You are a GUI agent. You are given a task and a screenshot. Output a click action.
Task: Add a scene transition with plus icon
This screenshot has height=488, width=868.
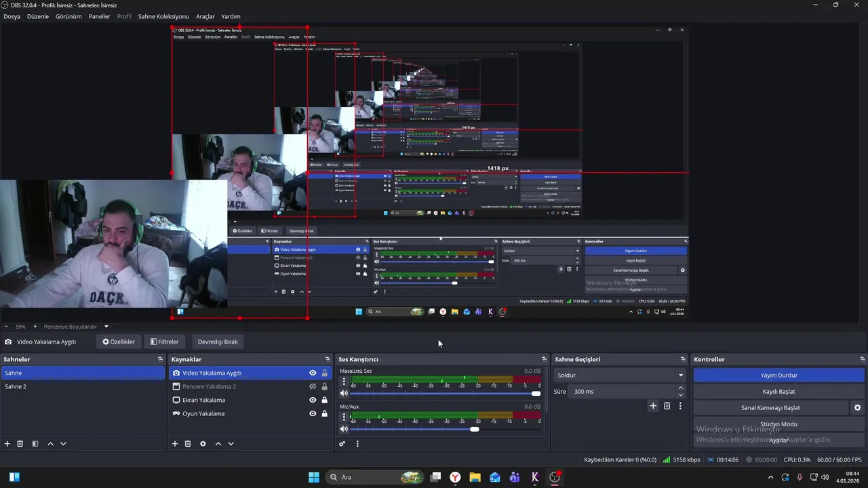click(x=653, y=406)
